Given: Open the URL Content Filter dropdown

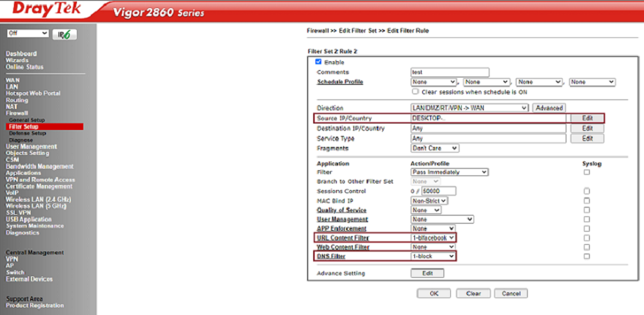Looking at the screenshot, I should pos(433,238).
